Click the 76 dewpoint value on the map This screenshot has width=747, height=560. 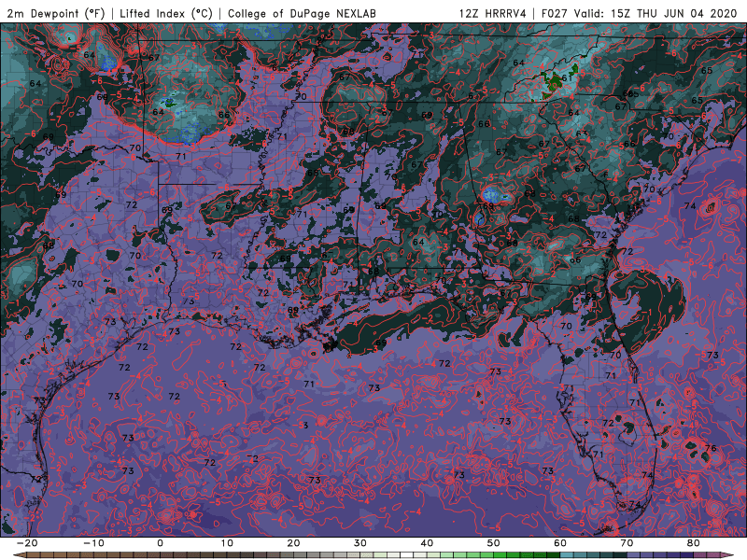711,448
